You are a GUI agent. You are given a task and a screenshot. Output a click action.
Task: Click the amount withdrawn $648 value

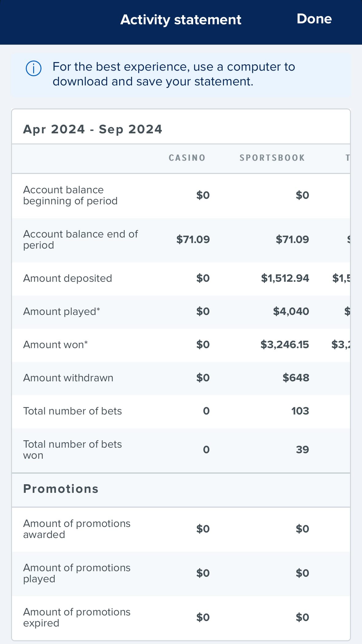point(296,378)
